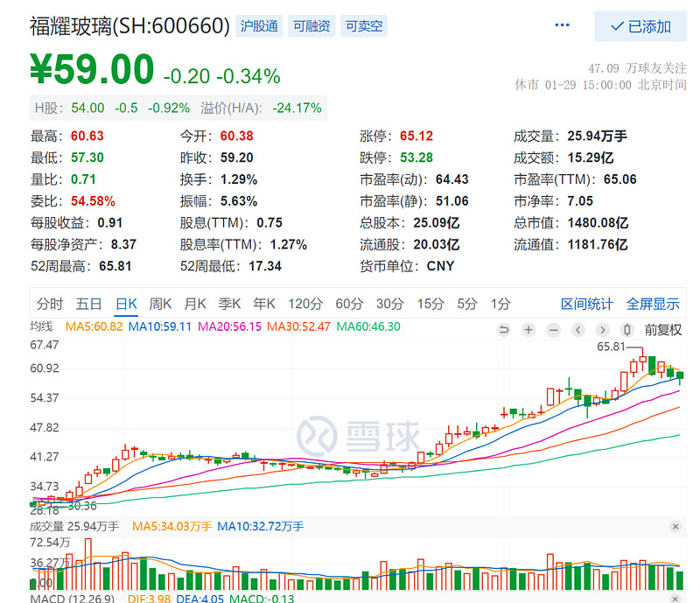Switch to the 60分 chart tab
The height and width of the screenshot is (603, 700).
[349, 305]
